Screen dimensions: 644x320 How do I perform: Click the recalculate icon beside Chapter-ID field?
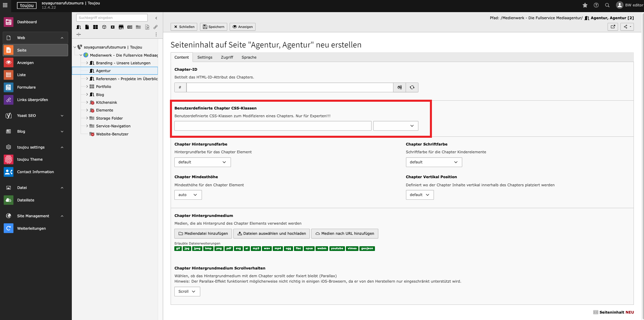coord(412,87)
